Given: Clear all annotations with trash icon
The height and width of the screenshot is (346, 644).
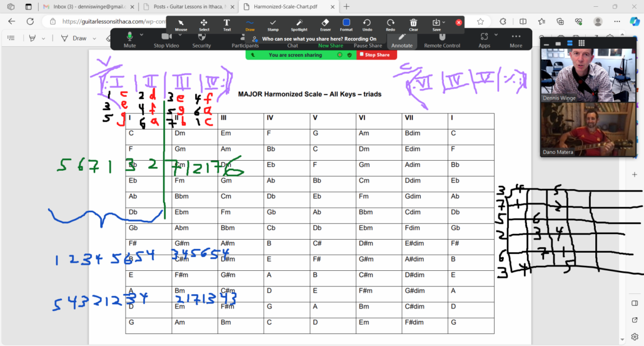Looking at the screenshot, I should point(413,24).
